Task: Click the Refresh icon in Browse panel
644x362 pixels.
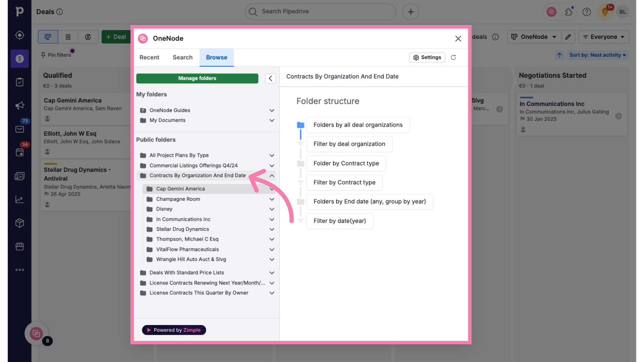Action: point(453,57)
